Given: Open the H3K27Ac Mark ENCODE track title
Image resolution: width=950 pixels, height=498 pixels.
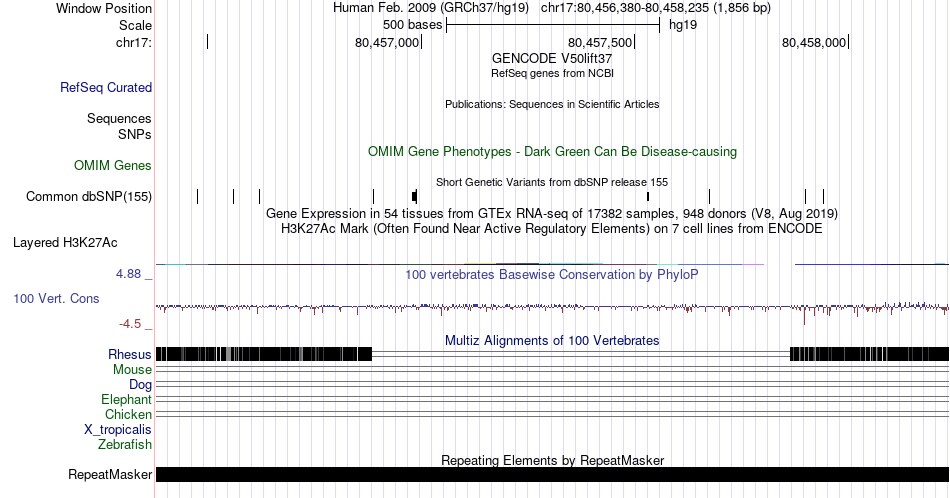Looking at the screenshot, I should (x=552, y=228).
